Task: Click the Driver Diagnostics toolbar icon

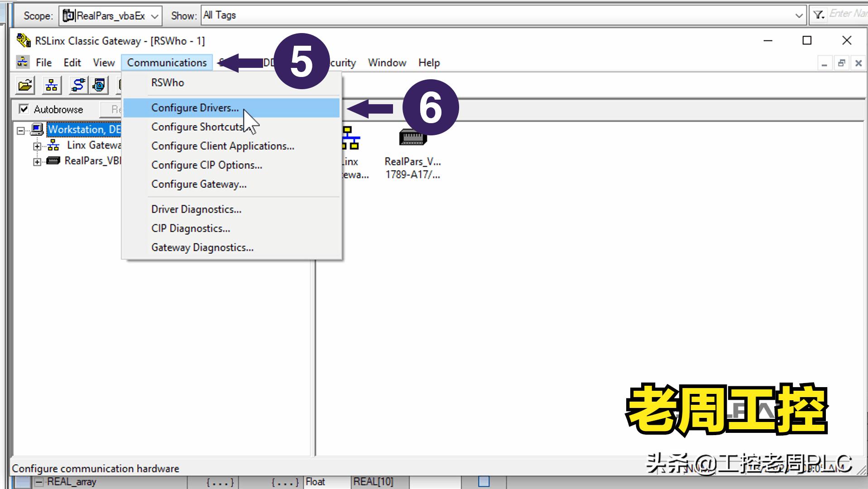Action: (99, 85)
